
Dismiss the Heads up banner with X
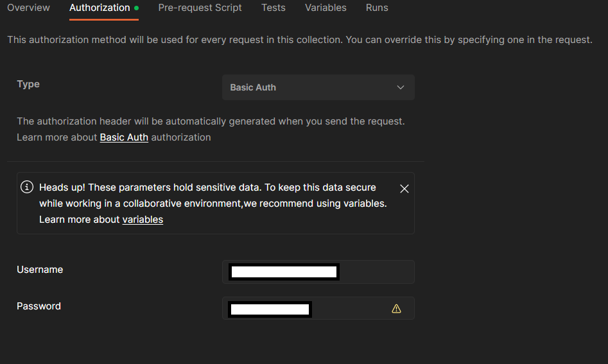click(x=404, y=189)
